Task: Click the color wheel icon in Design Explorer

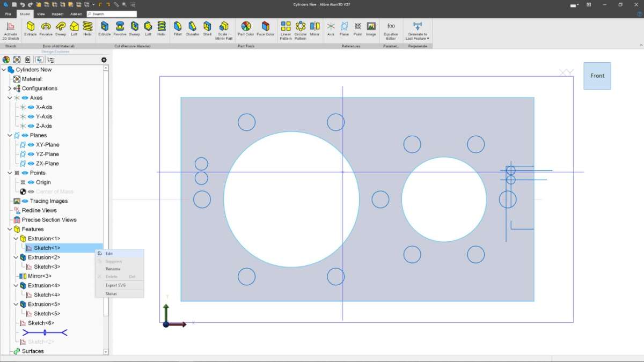Action: [x=6, y=60]
